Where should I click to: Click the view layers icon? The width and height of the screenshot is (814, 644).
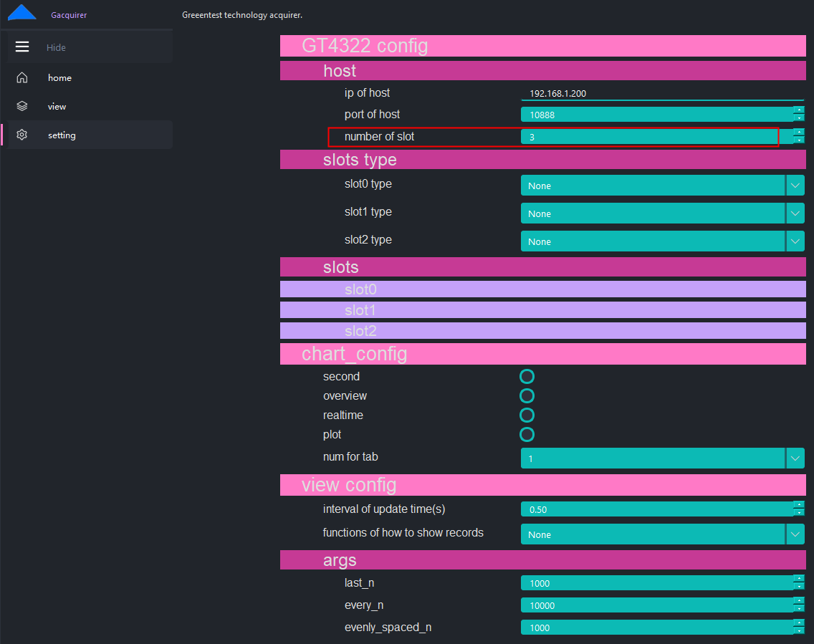[21, 106]
